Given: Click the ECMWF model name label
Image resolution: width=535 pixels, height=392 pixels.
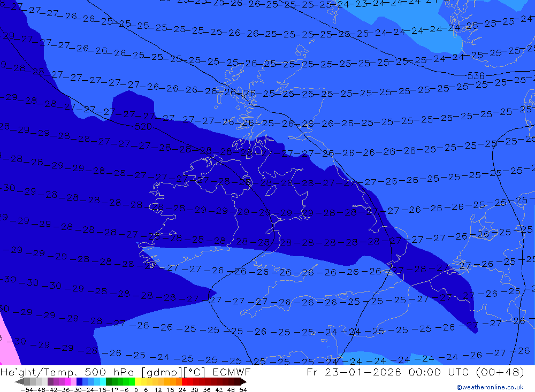Looking at the screenshot, I should point(231,372).
